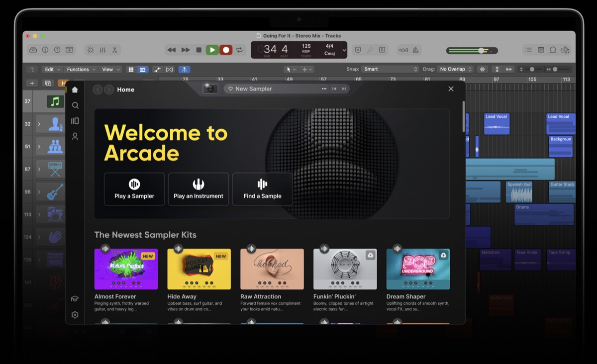Open the Logic Library panel icon
The width and height of the screenshot is (597, 364).
pos(33,50)
